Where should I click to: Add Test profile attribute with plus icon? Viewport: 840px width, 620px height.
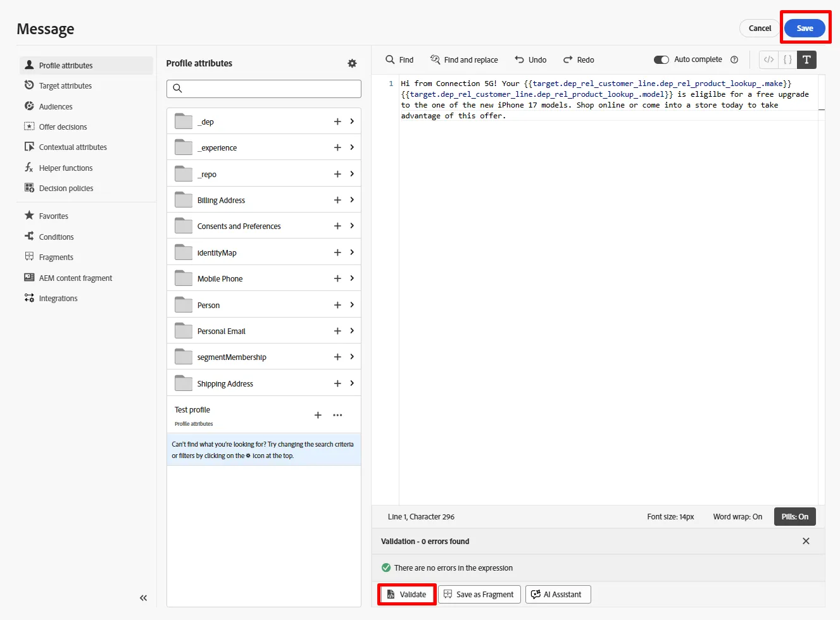pos(318,415)
